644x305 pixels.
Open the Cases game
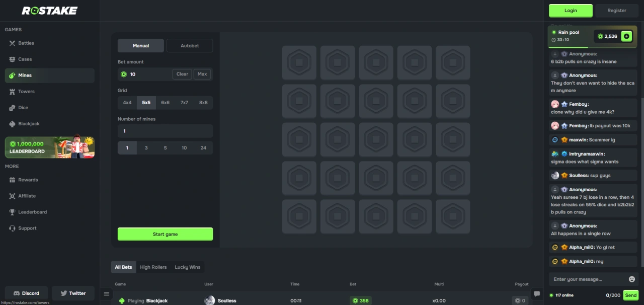point(50,59)
